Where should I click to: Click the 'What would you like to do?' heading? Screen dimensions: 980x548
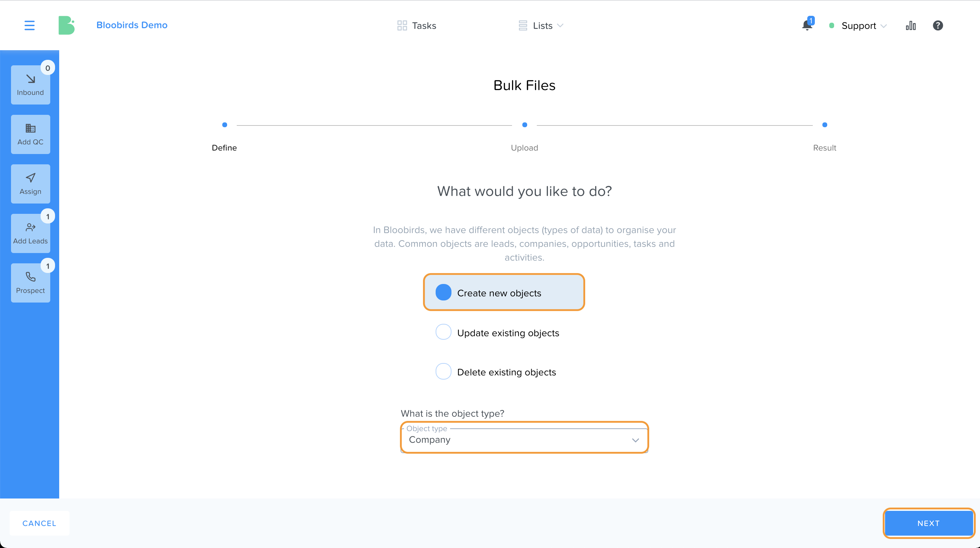click(524, 191)
